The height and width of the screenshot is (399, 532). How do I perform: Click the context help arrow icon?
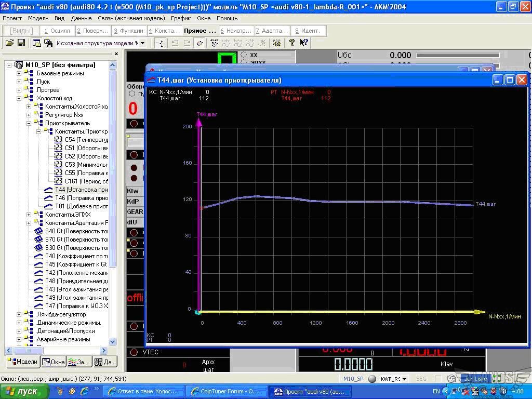(304, 43)
